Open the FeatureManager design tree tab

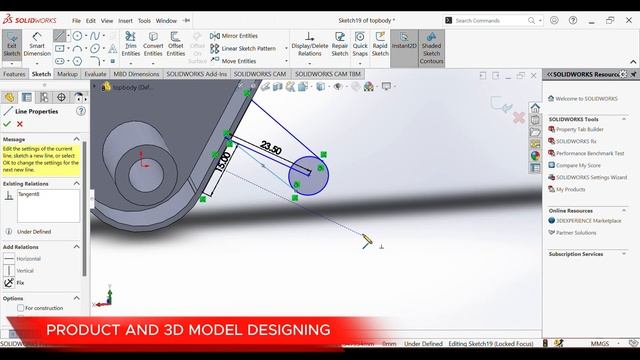pos(9,97)
